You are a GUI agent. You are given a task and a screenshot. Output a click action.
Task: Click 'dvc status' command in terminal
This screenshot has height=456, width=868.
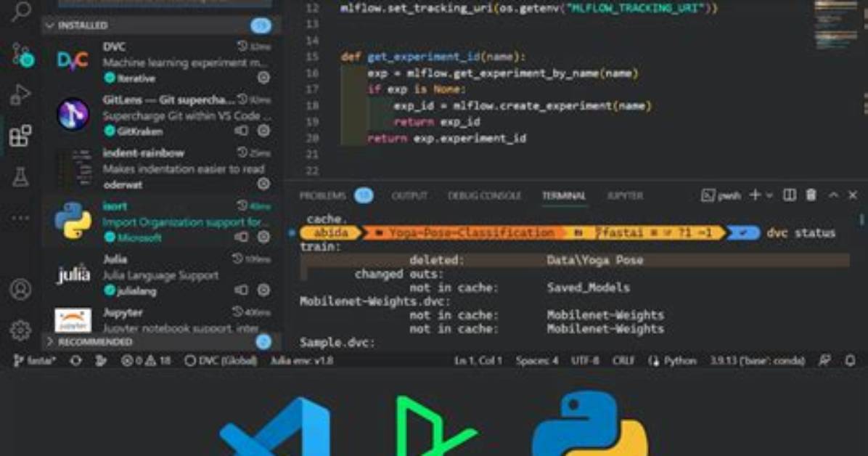click(x=801, y=232)
